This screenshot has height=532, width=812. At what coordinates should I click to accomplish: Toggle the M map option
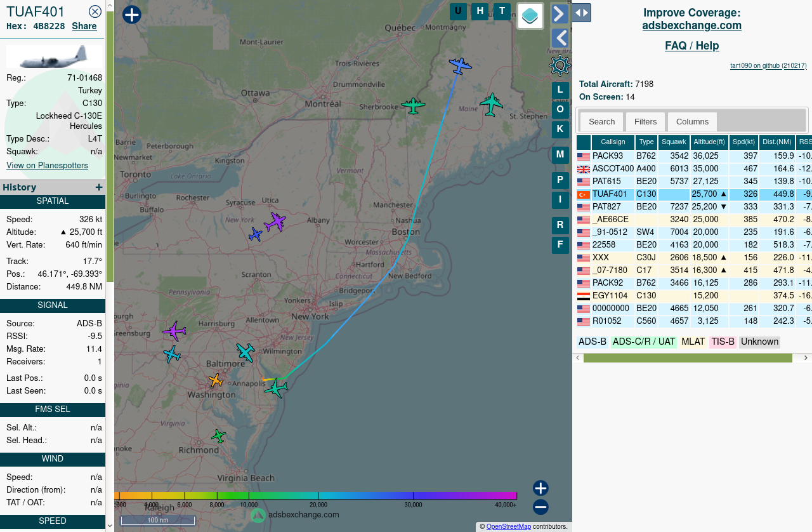(560, 155)
